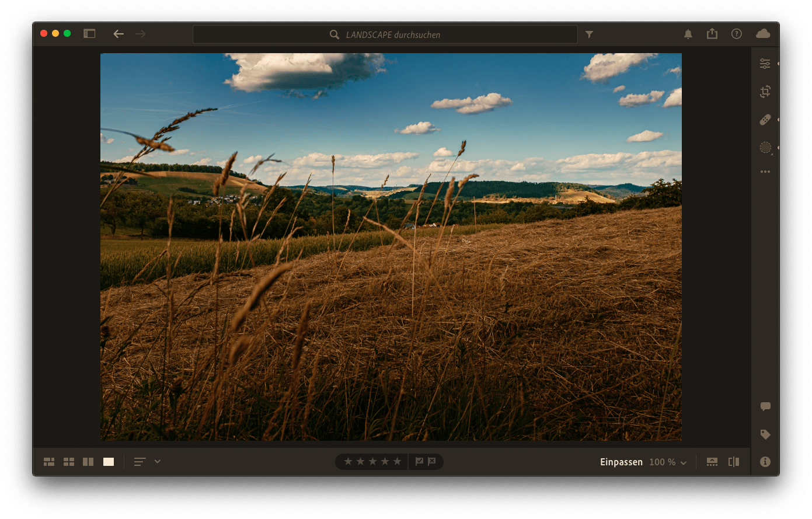Viewport: 812px width, 519px height.
Task: Click the sort order lines icon
Action: click(x=140, y=462)
